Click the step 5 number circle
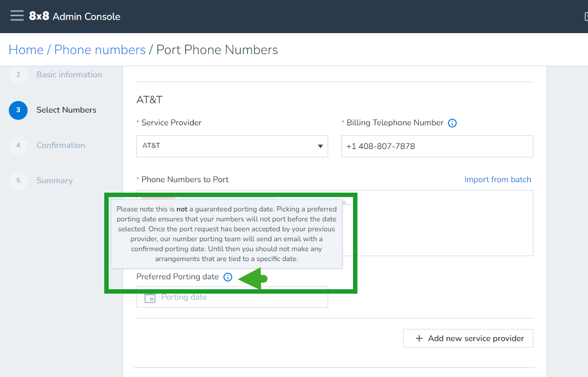This screenshot has width=588, height=377. coord(18,180)
